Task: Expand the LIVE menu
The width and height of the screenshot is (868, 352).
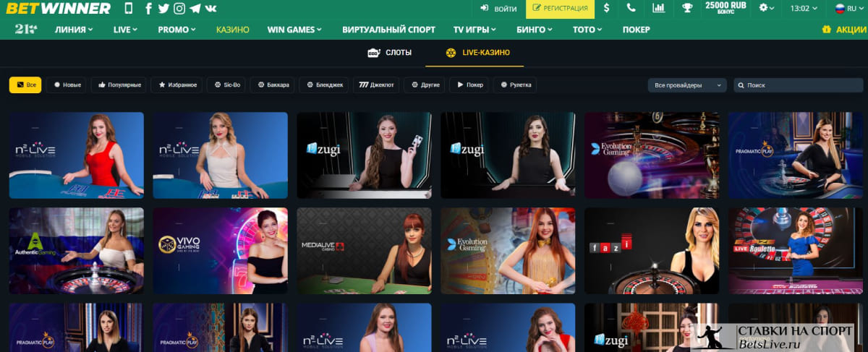Action: [x=125, y=30]
